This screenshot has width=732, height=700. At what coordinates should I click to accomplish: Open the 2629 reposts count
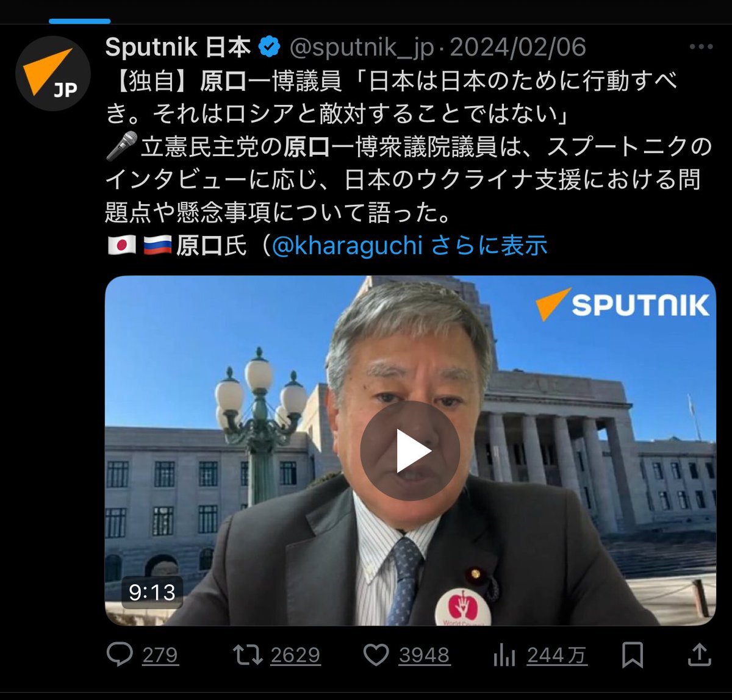296,655
